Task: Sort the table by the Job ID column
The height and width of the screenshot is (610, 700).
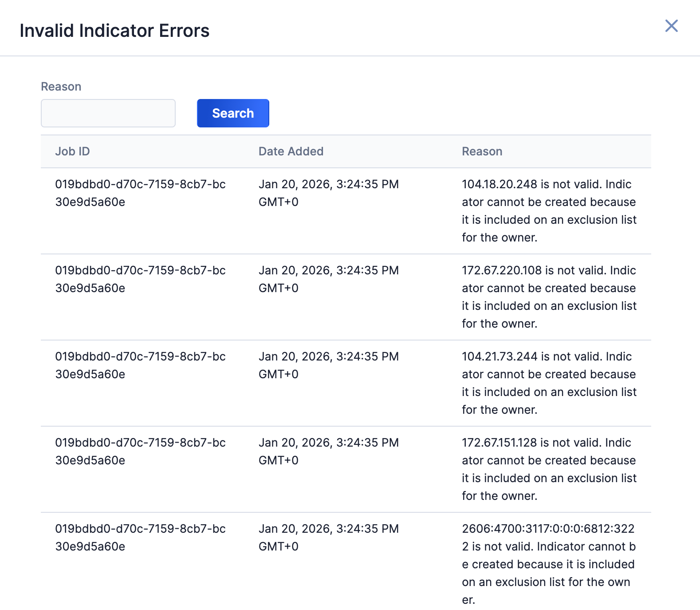Action: click(x=72, y=151)
